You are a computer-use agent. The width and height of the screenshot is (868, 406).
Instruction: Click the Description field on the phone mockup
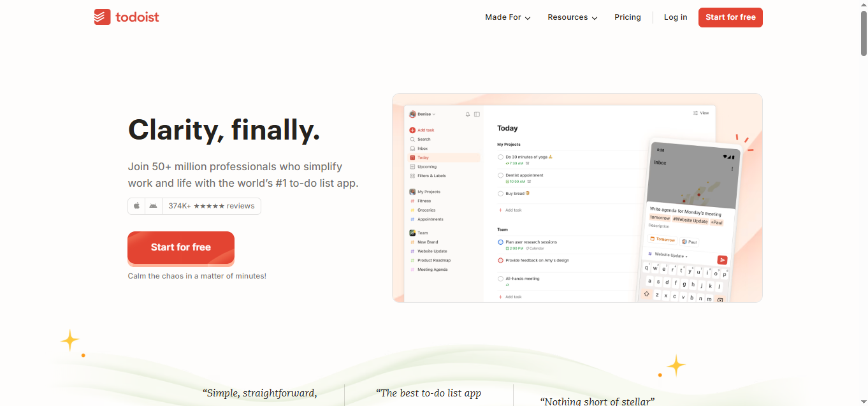coord(659,226)
